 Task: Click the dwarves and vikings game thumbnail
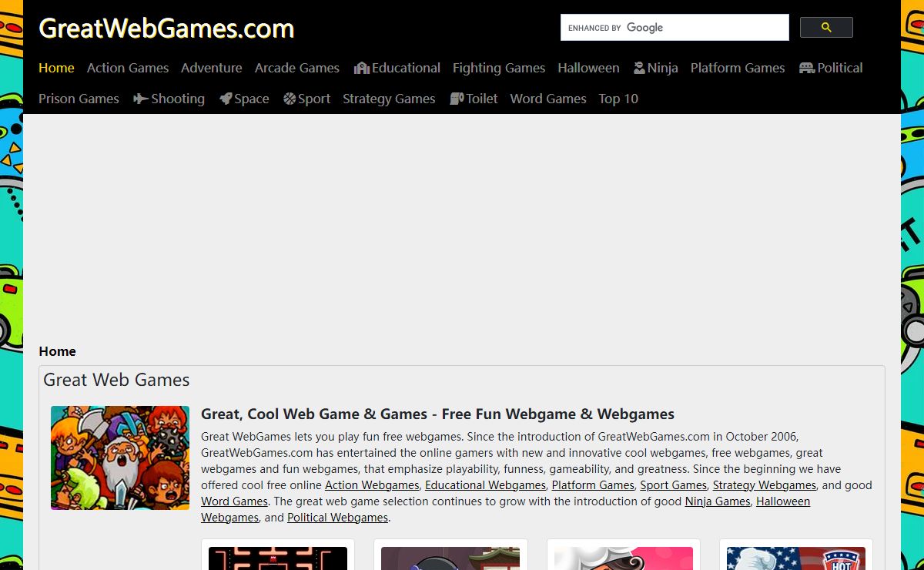120,458
